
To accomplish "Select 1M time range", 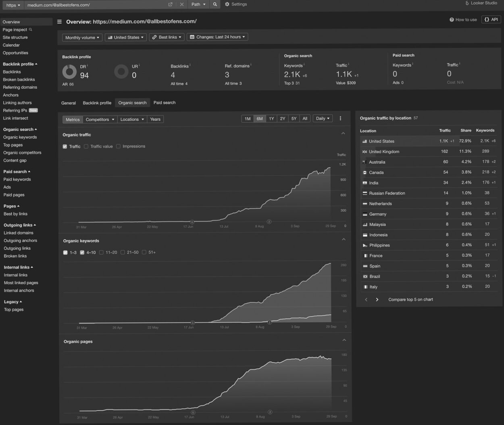I will (248, 119).
